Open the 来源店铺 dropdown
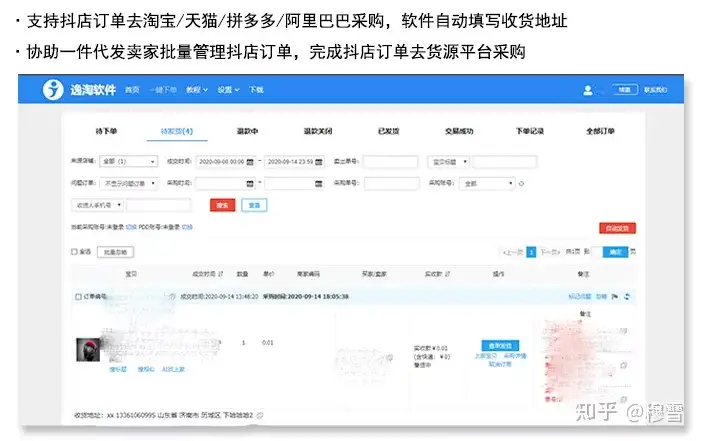The image size is (702, 441). pos(128,161)
